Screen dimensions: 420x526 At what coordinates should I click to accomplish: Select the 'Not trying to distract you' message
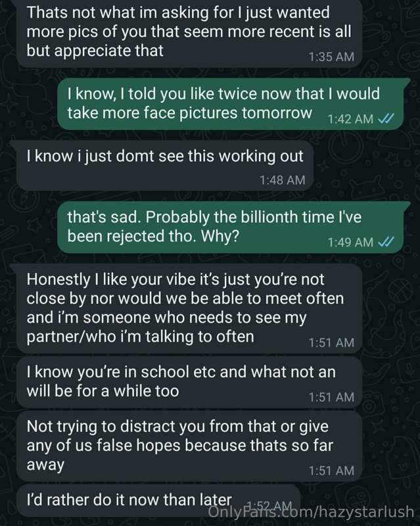pyautogui.click(x=189, y=446)
